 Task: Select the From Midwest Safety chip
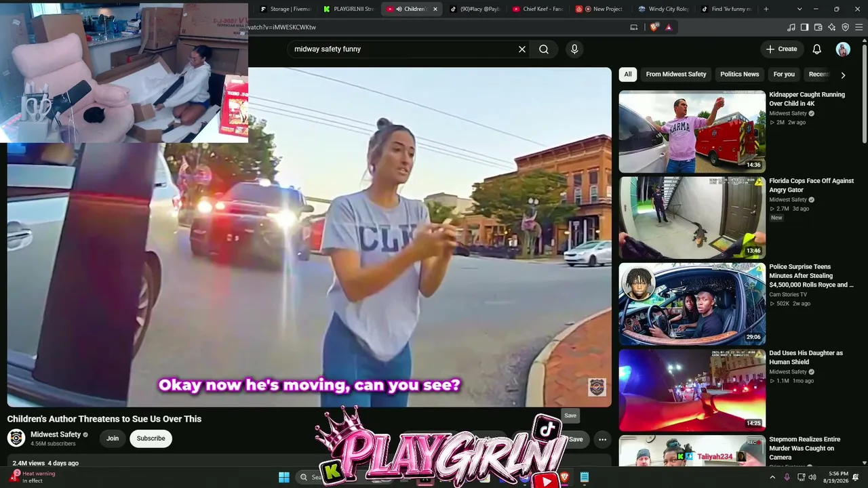676,75
